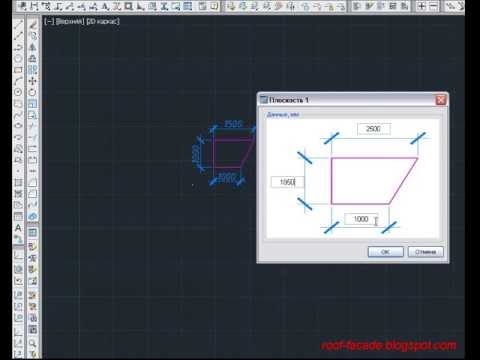Select the Move modify tool
Viewport: 480px width, 360px height.
coord(33,81)
